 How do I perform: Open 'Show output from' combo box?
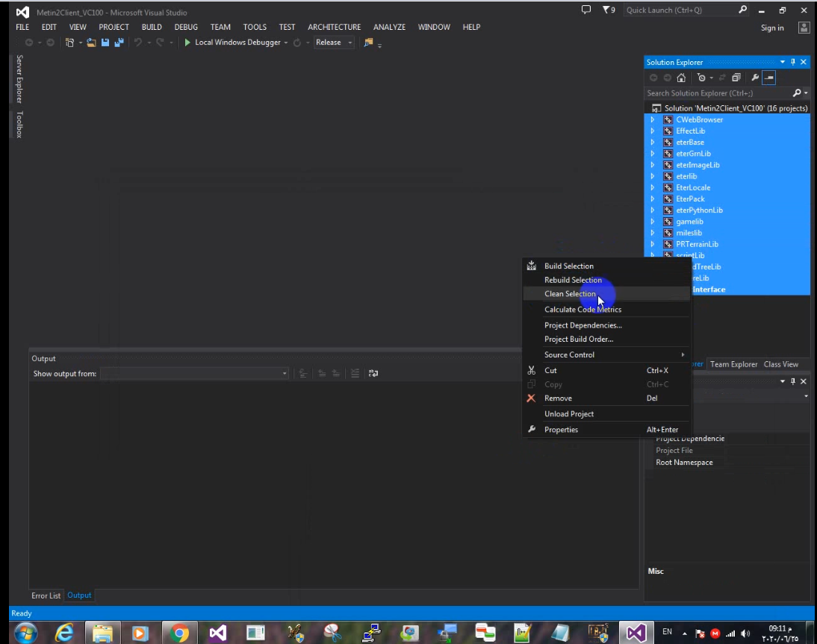click(x=194, y=373)
